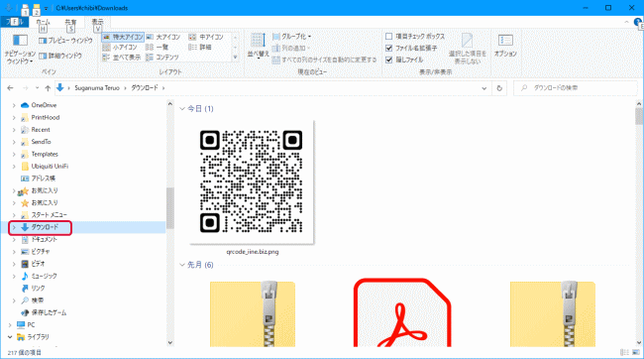Toggle Hidden items checkbox

pyautogui.click(x=404, y=60)
